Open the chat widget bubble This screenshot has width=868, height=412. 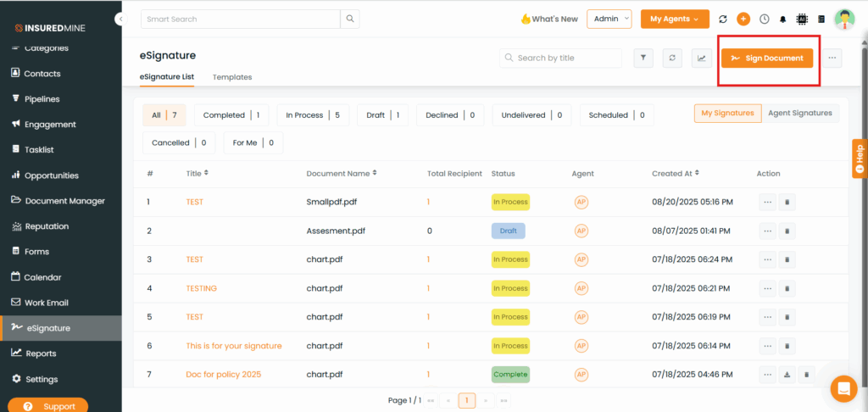[x=843, y=389]
